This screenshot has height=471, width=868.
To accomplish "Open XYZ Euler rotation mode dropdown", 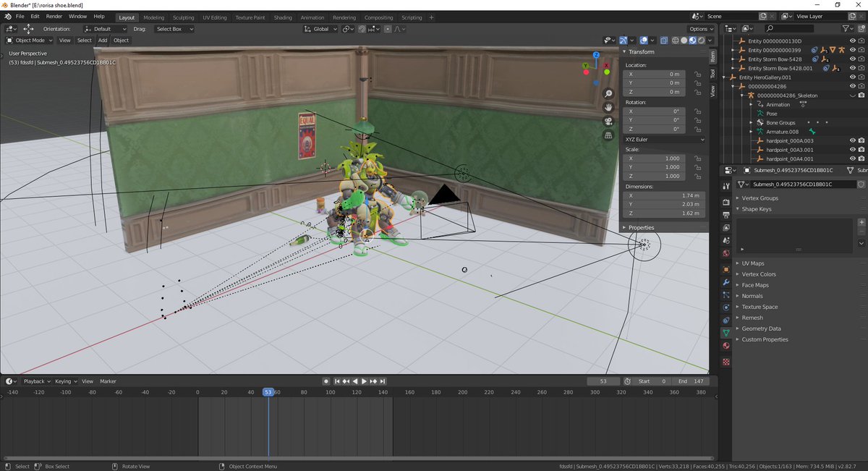I will coord(665,139).
